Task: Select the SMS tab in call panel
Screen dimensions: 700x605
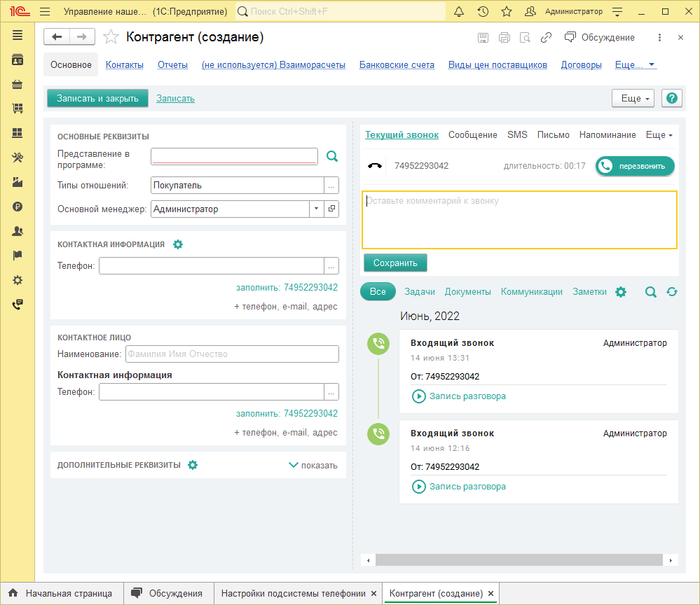Action: tap(517, 135)
